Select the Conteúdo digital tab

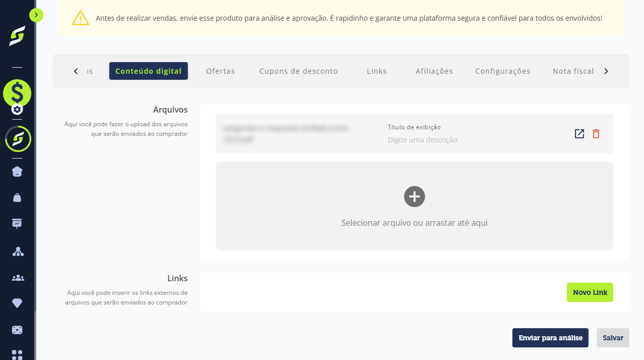point(148,71)
